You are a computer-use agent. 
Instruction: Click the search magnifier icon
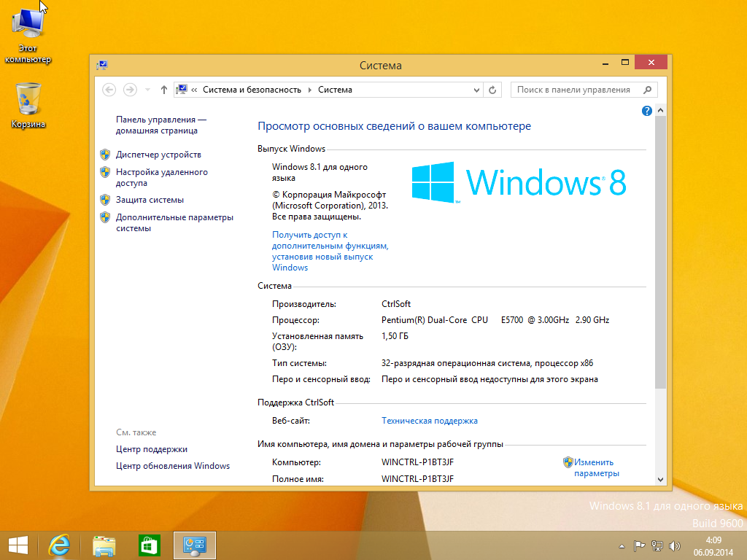[648, 90]
